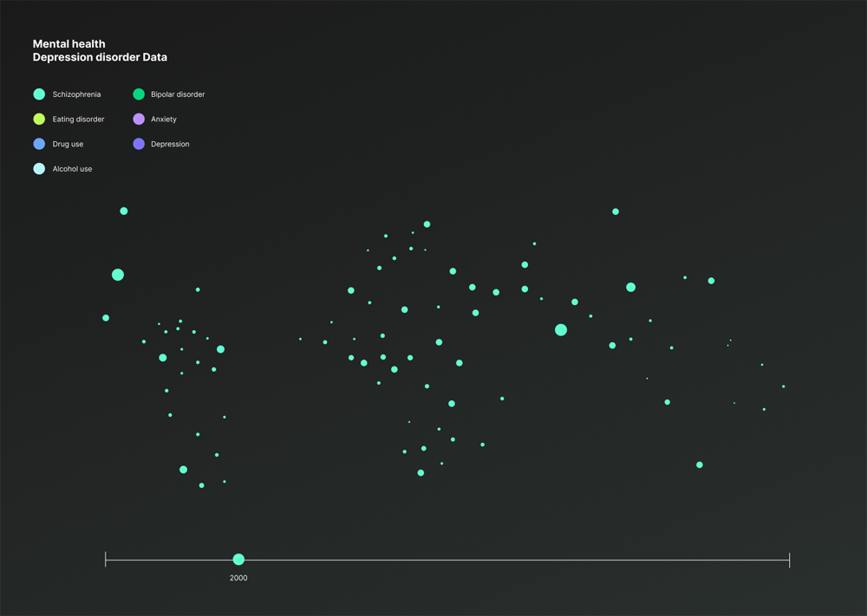Click the Depression legend text
The width and height of the screenshot is (867, 616).
[170, 145]
